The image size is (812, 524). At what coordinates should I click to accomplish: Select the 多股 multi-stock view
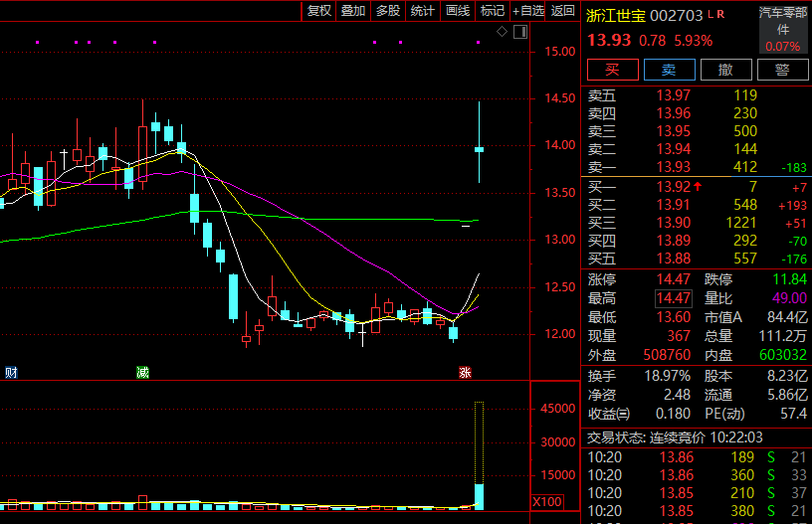point(388,11)
